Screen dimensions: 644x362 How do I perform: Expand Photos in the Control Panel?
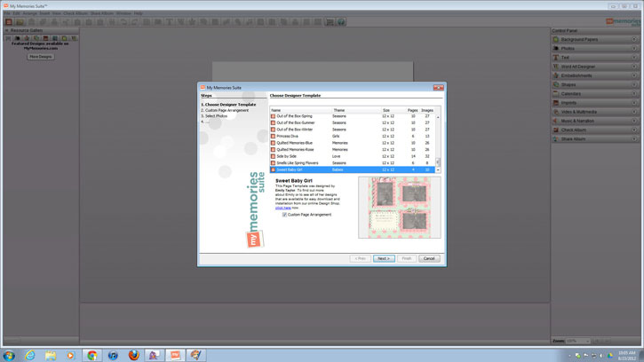595,49
